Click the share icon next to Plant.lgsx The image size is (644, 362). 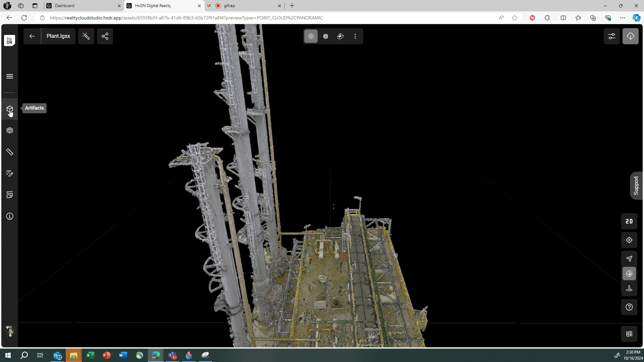tap(105, 36)
